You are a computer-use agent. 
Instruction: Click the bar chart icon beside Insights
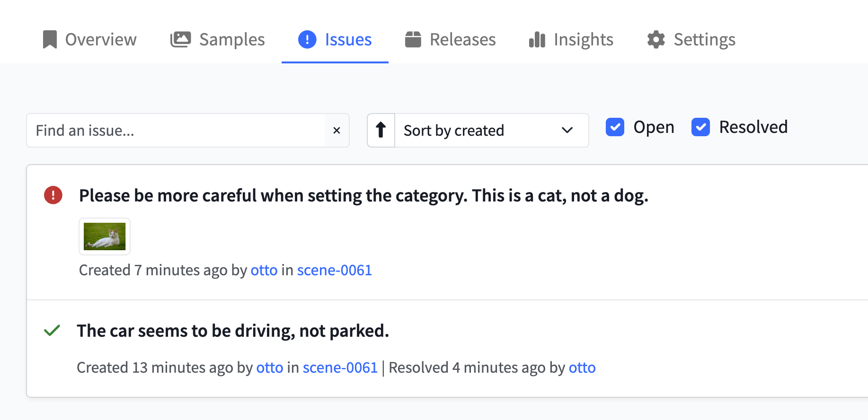pos(537,40)
